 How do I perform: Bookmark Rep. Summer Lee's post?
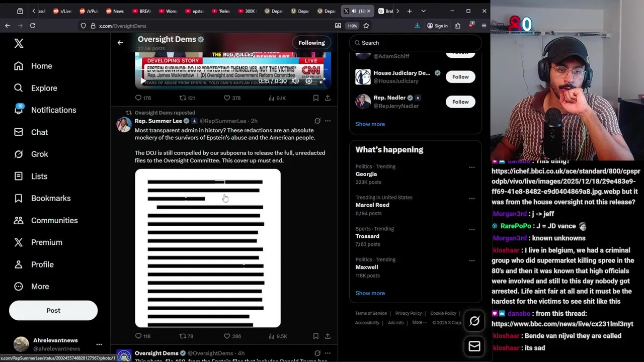315,336
